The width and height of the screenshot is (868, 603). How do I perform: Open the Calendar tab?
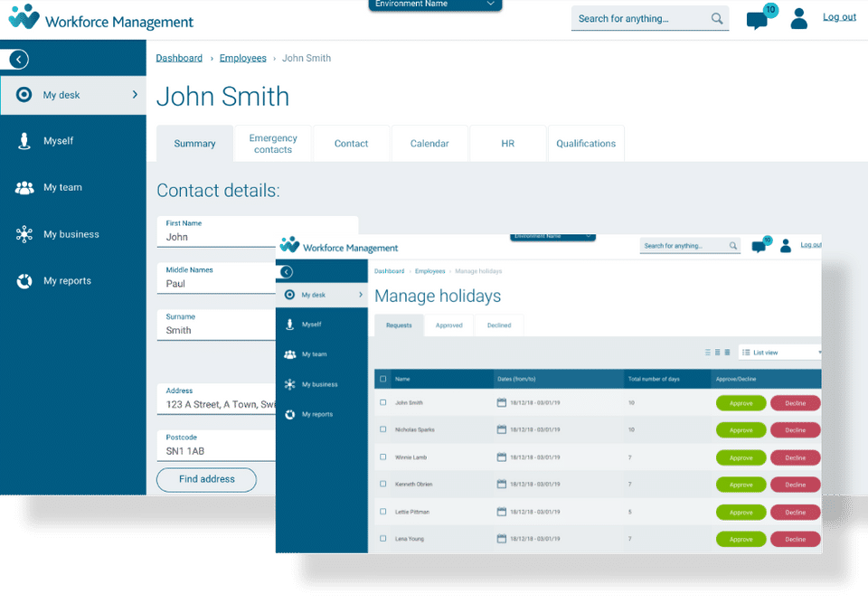(429, 144)
